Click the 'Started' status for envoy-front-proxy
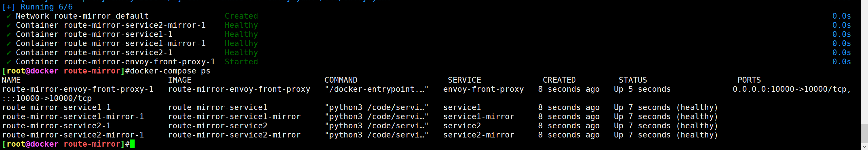 coord(241,62)
